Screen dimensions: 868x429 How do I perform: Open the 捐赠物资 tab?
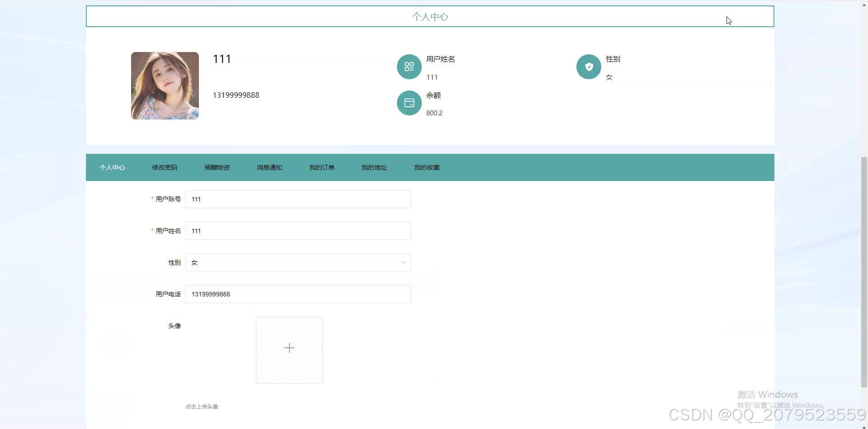coord(217,167)
